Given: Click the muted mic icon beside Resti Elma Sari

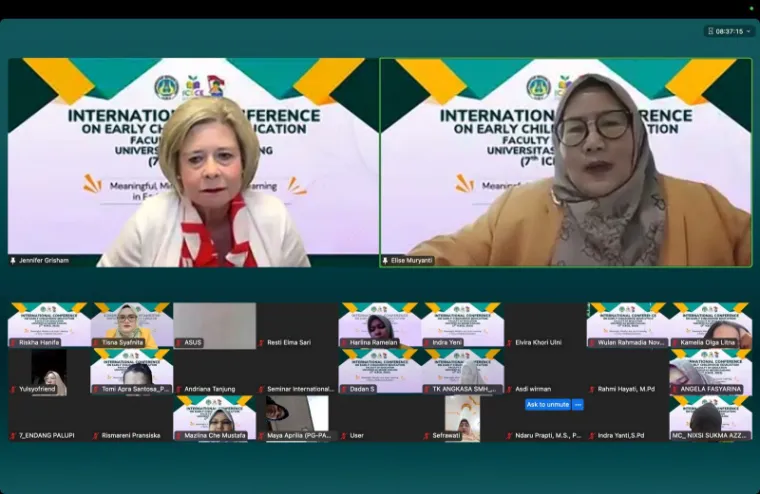Looking at the screenshot, I should 262,342.
